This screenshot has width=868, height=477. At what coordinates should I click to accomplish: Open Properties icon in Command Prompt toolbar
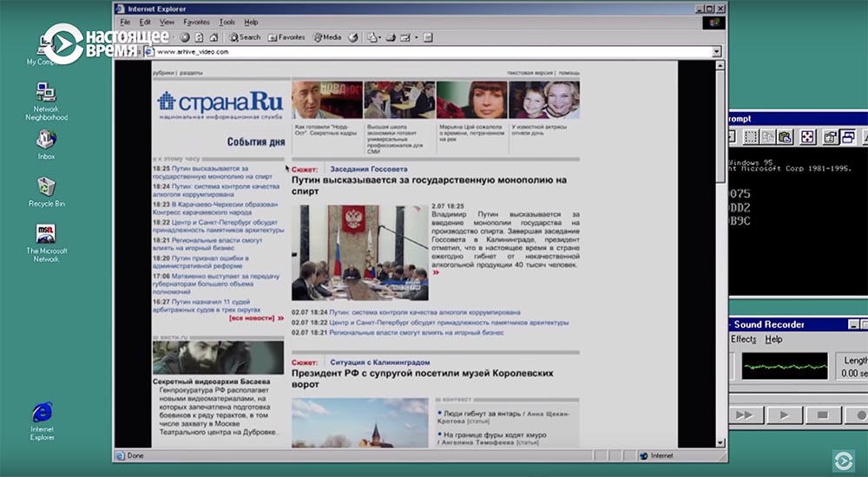(831, 137)
